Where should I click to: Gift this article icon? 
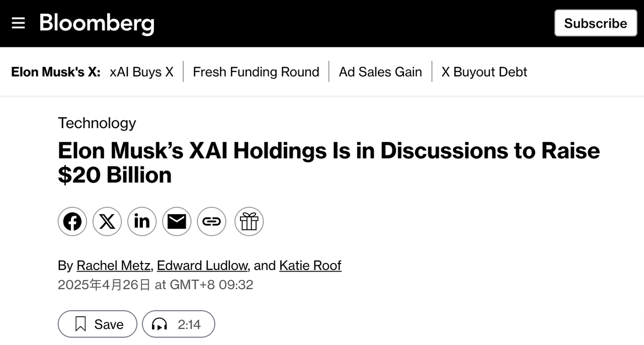click(x=249, y=221)
